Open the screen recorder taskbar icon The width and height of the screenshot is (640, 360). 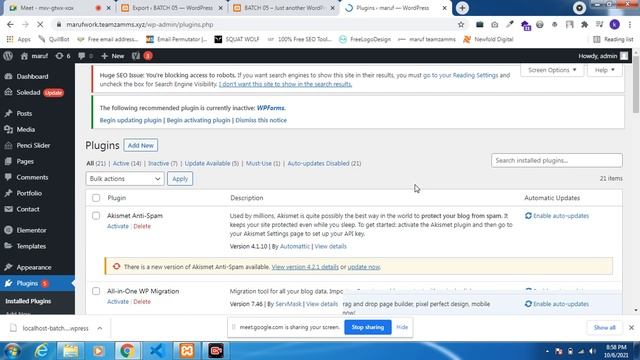click(x=216, y=351)
